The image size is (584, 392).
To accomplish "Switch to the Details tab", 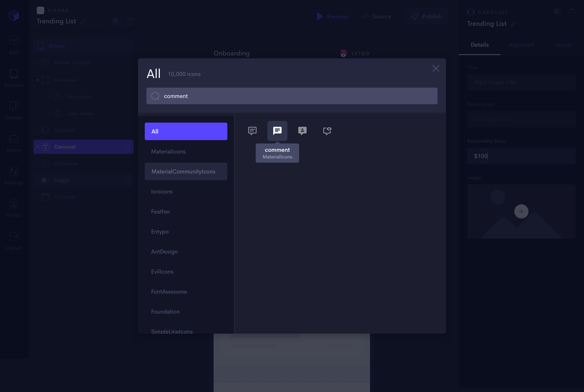I will coord(480,45).
